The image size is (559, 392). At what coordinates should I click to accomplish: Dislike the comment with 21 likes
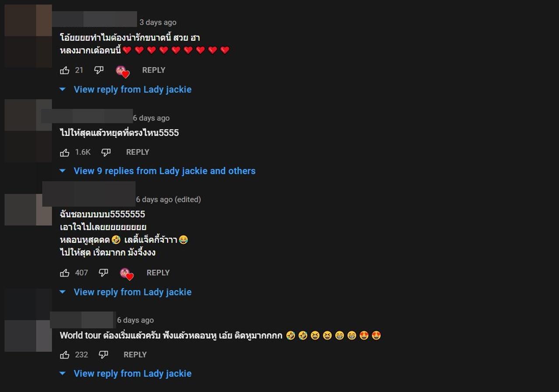click(x=99, y=70)
